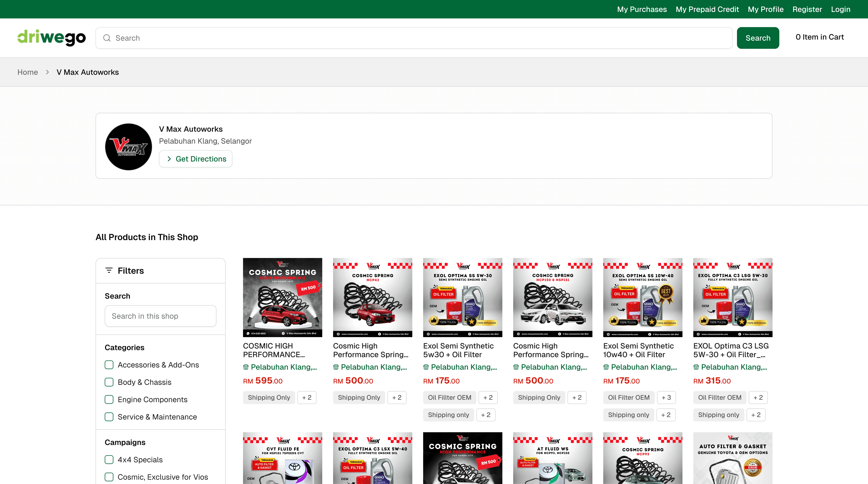Expand +2 options for Cosmic Spring NCP42
This screenshot has height=484, width=868.
[397, 398]
